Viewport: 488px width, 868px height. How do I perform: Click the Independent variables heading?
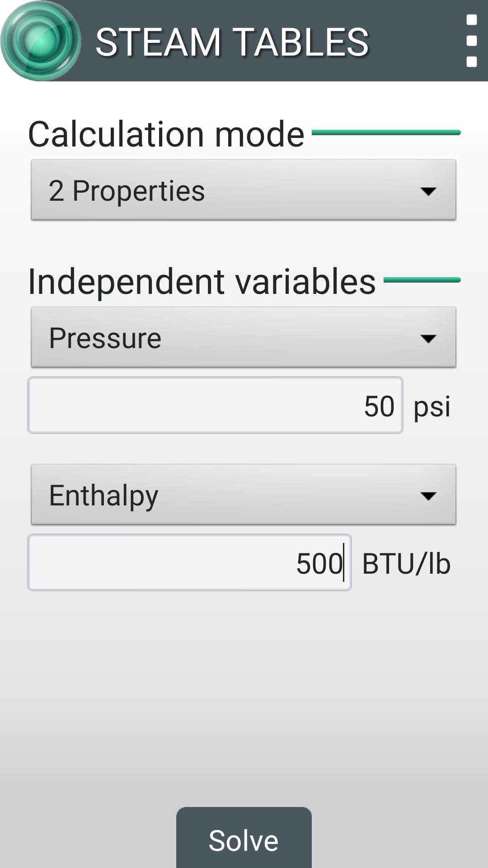(202, 282)
